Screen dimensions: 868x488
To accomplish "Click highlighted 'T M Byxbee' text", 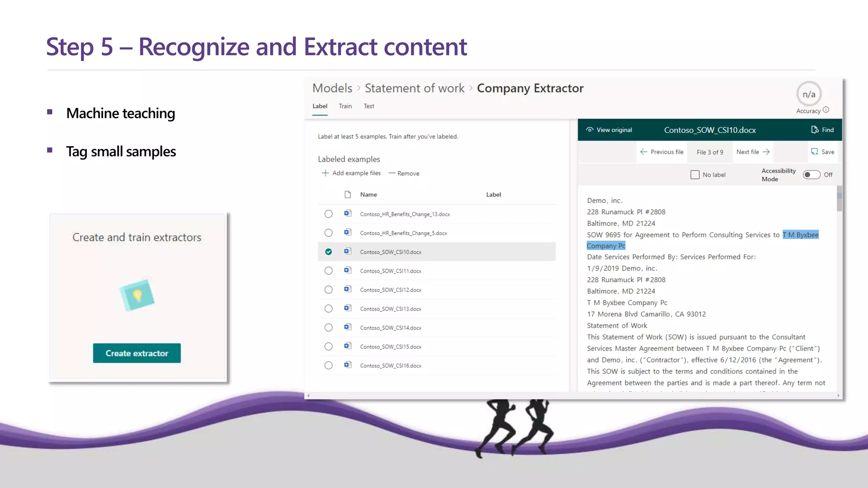I will [x=801, y=235].
